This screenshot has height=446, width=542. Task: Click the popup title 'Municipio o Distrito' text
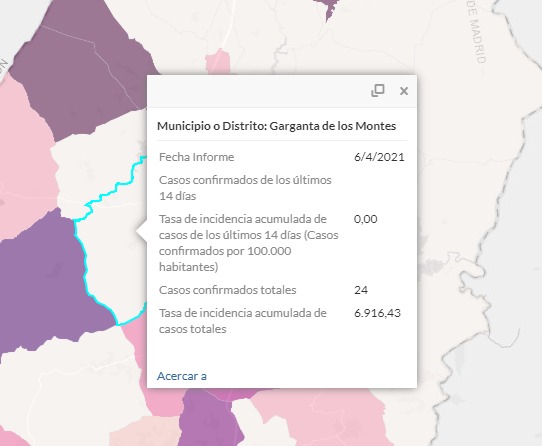(x=212, y=126)
